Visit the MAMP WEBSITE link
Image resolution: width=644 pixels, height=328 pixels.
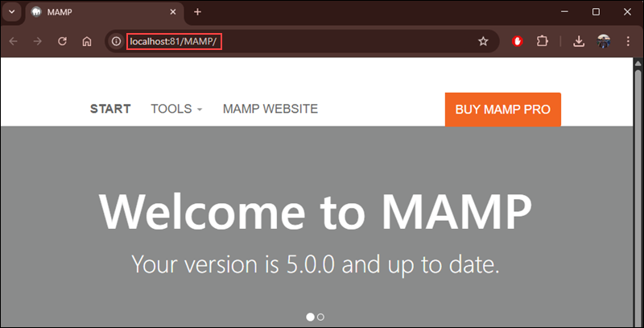(270, 109)
